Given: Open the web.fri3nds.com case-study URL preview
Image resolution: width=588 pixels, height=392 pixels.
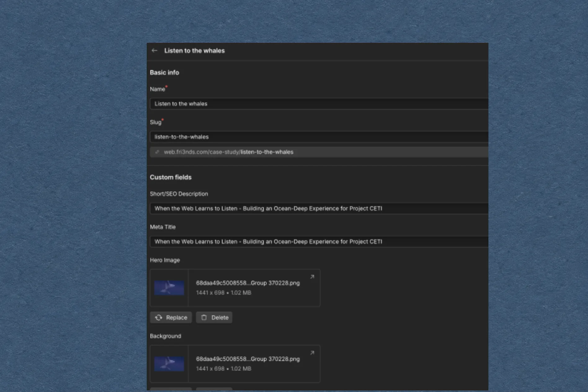Looking at the screenshot, I should pos(319,152).
